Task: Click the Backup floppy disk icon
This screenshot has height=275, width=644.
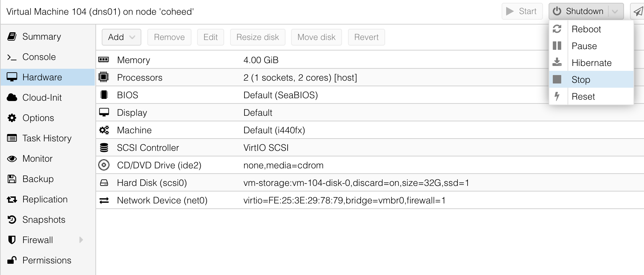Action: [x=12, y=179]
